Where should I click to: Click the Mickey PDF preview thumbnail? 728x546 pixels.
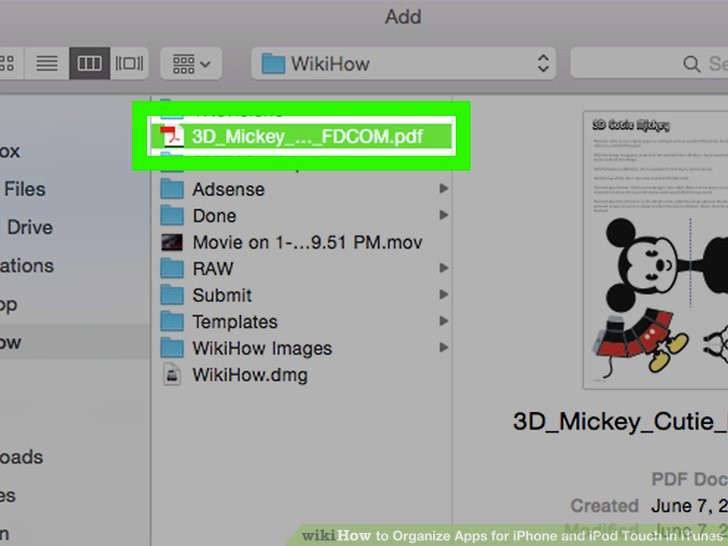coord(656,250)
